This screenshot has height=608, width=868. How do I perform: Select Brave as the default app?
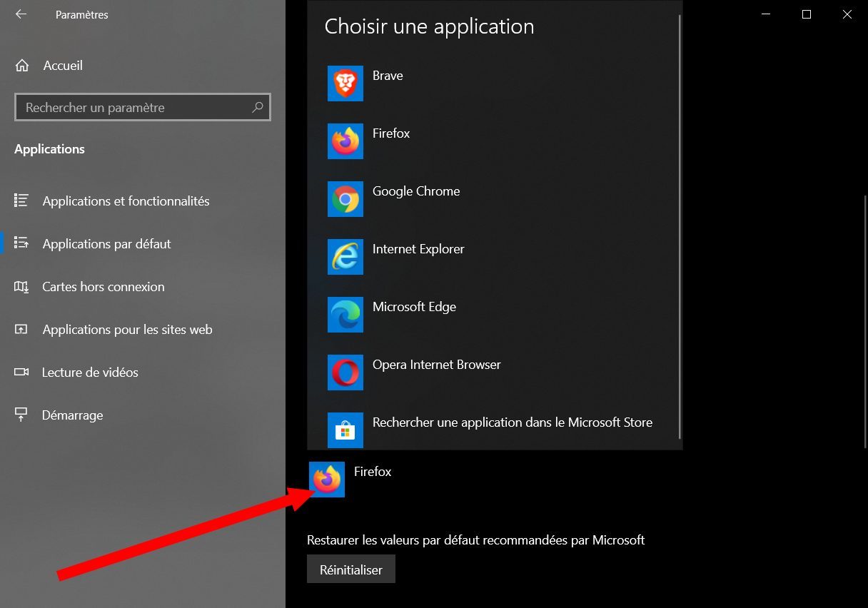click(493, 83)
